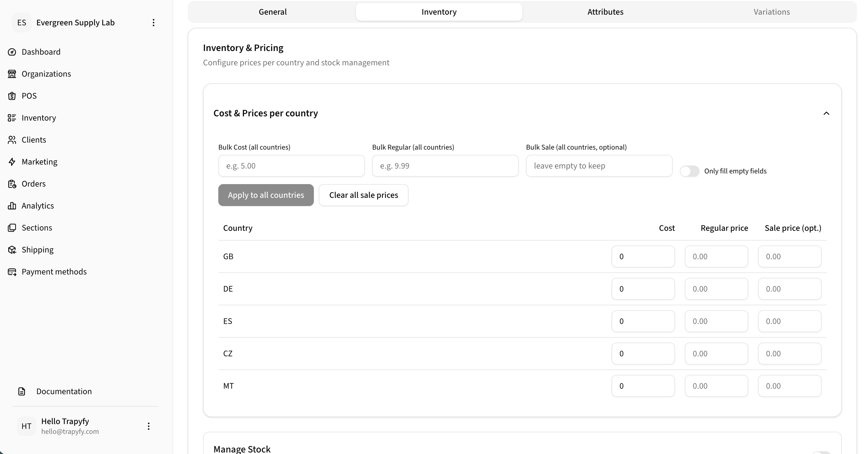This screenshot has height=454, width=868.
Task: Open Payment methods page
Action: [54, 272]
